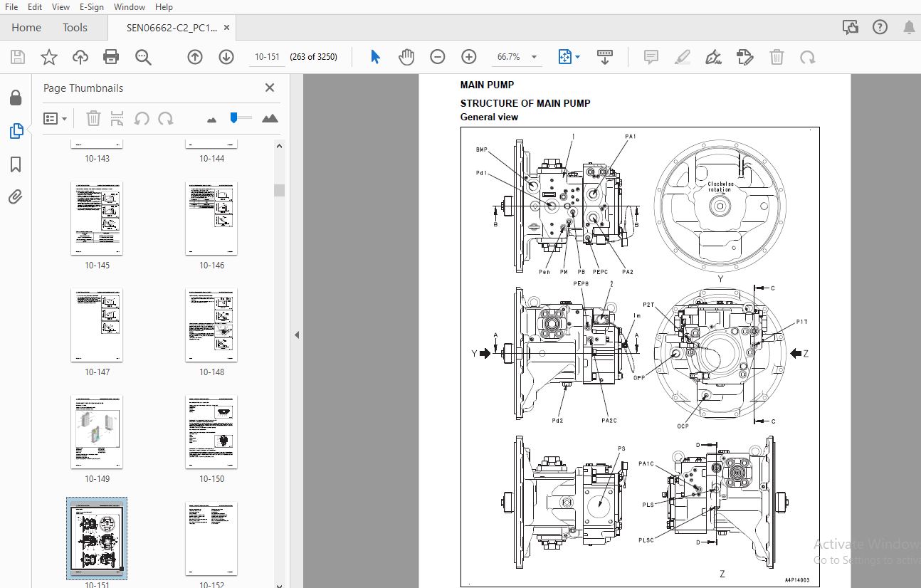The height and width of the screenshot is (588, 921).
Task: Open the Bookmarks panel in sidebar
Action: [16, 164]
